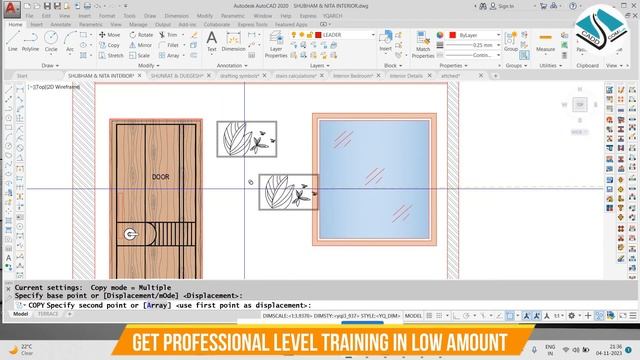Viewport: 640px width, 360px height.
Task: Select the Arc tool
Action: point(70,41)
